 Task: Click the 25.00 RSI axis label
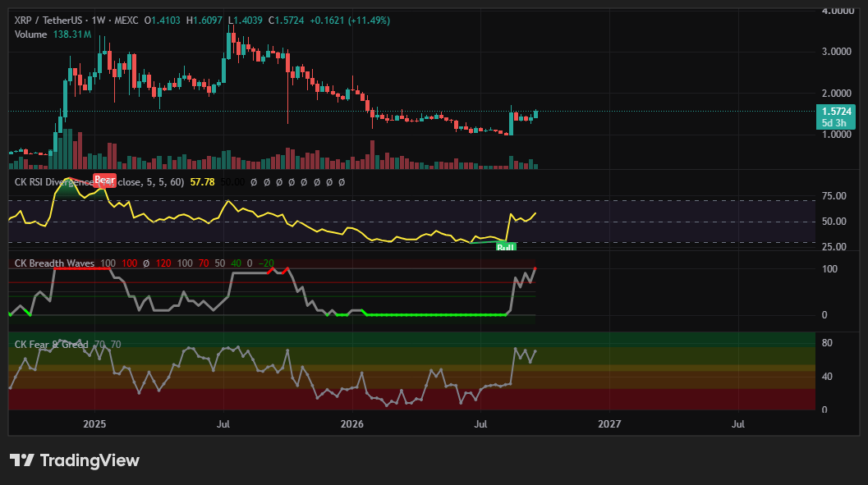(834, 247)
